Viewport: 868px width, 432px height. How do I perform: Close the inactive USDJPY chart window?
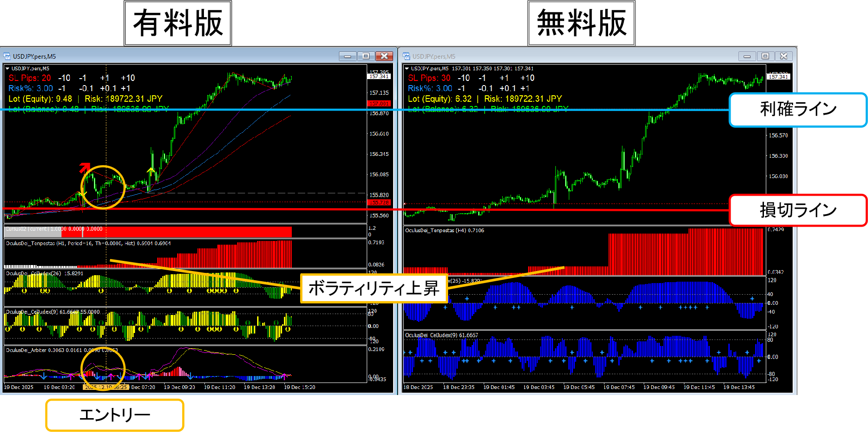click(x=784, y=56)
